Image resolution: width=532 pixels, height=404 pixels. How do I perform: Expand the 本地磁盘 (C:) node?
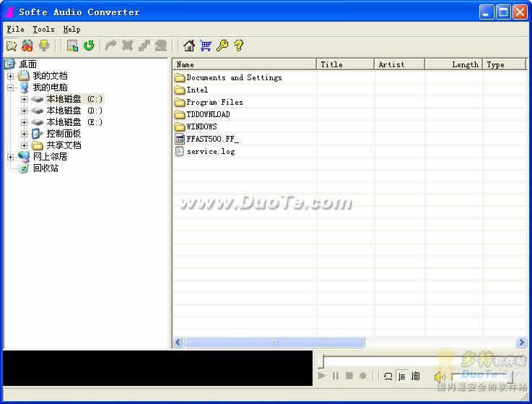[x=24, y=99]
